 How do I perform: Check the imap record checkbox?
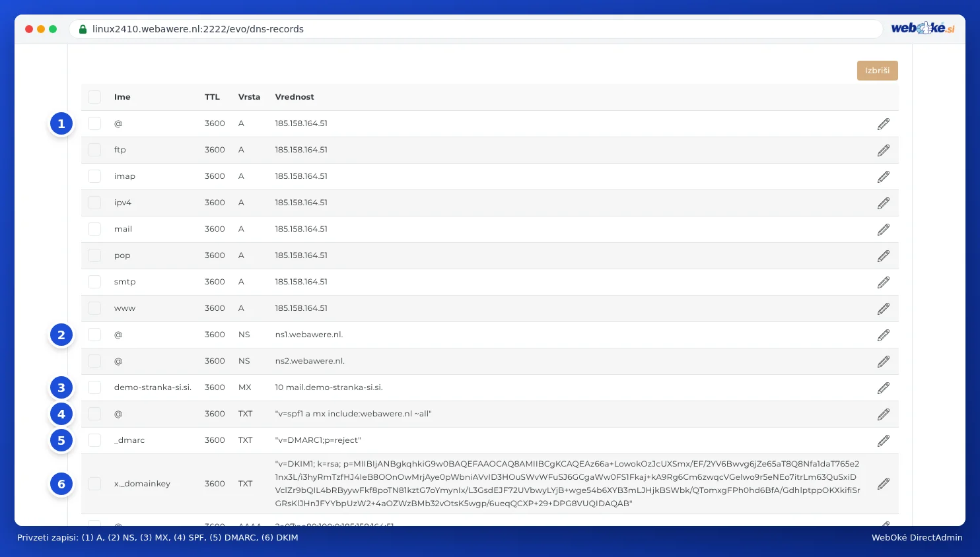pyautogui.click(x=94, y=176)
